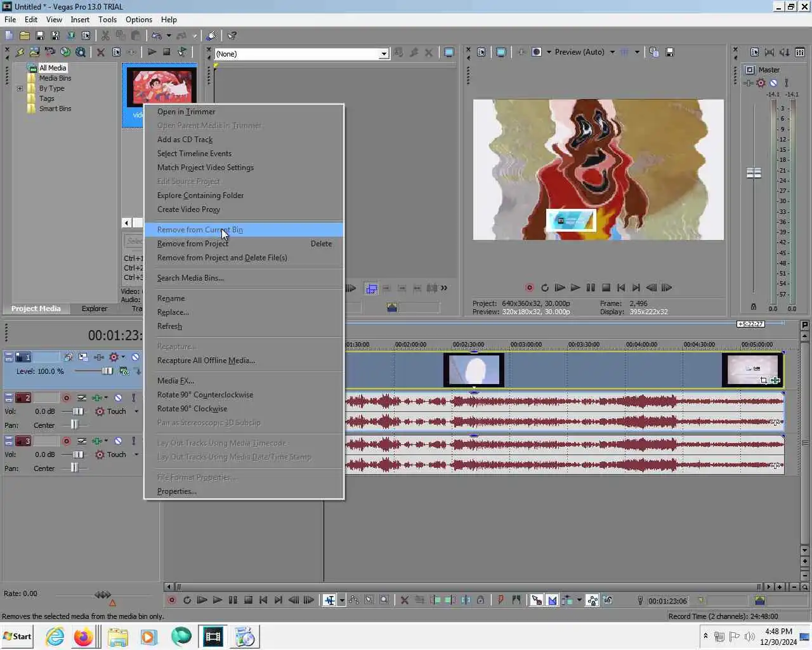This screenshot has width=812, height=650.
Task: Solo audio track 2
Action: point(133,398)
